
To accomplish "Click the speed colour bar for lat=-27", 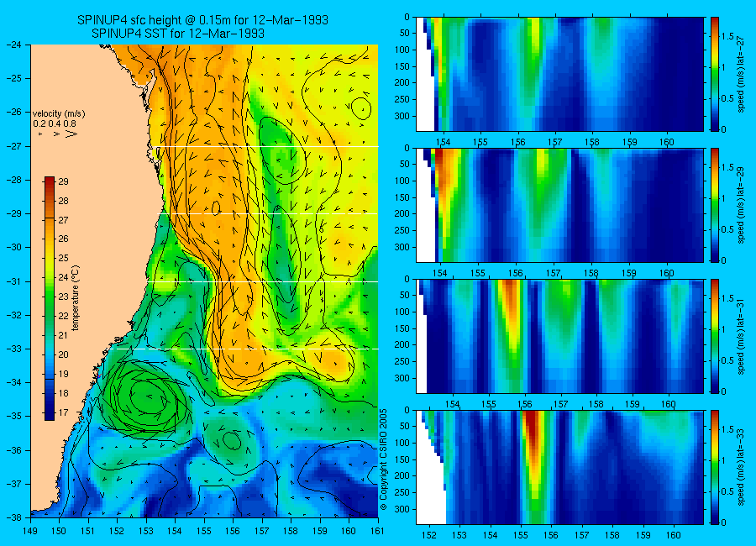I will 715,74.
